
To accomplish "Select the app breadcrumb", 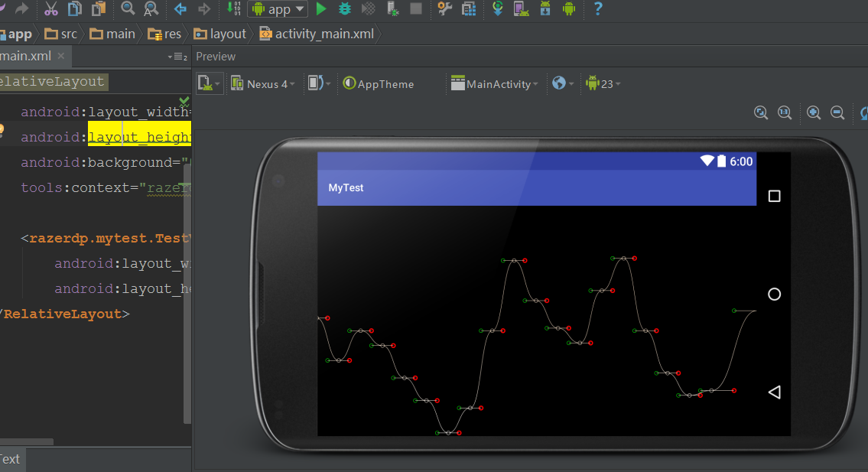I will (x=17, y=34).
